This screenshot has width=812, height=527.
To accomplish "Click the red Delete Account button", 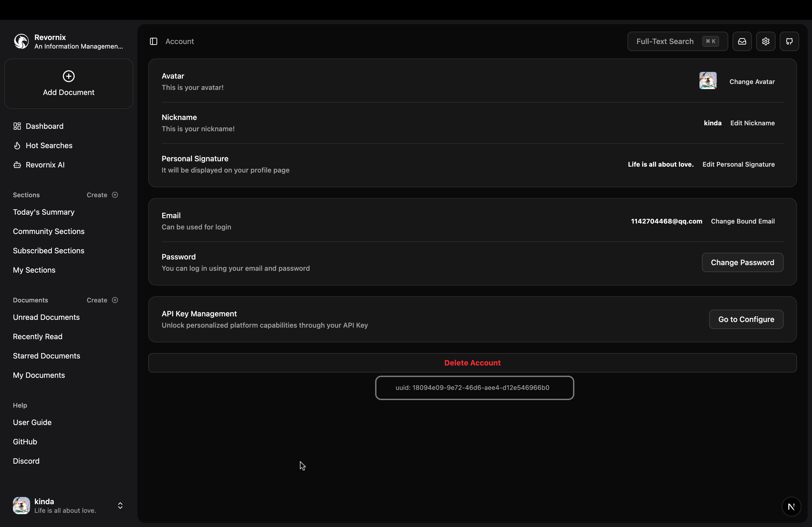I will [x=472, y=363].
